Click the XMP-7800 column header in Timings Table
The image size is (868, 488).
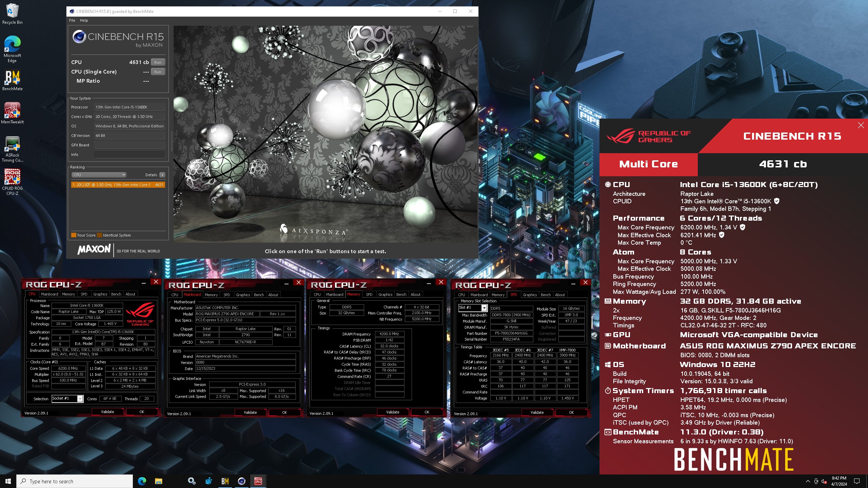coord(567,350)
